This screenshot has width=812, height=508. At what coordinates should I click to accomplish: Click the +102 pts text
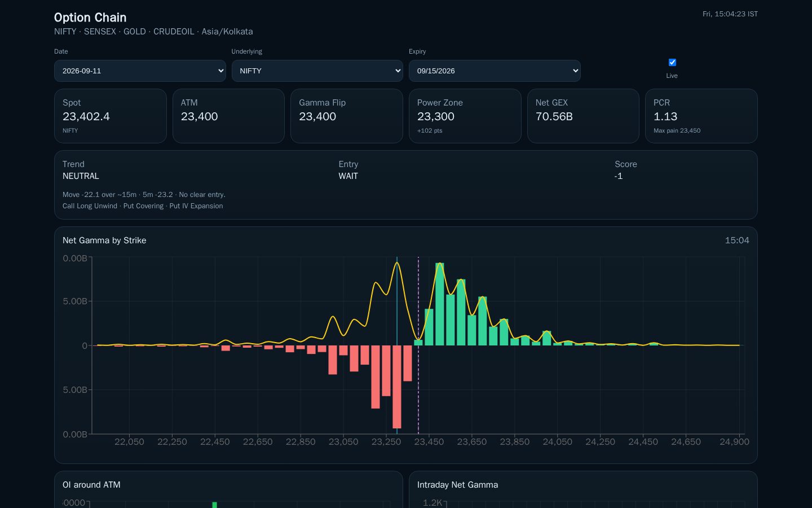(x=430, y=130)
